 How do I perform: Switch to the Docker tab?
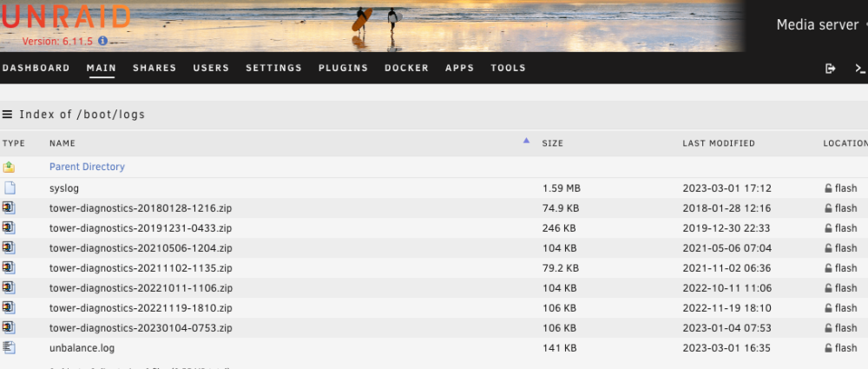tap(407, 68)
